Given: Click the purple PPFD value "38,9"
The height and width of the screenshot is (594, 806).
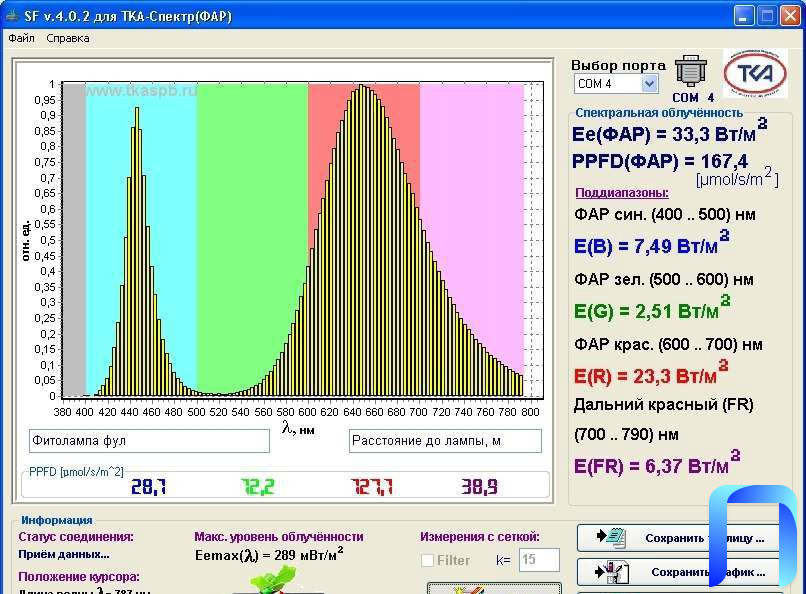Looking at the screenshot, I should 480,486.
